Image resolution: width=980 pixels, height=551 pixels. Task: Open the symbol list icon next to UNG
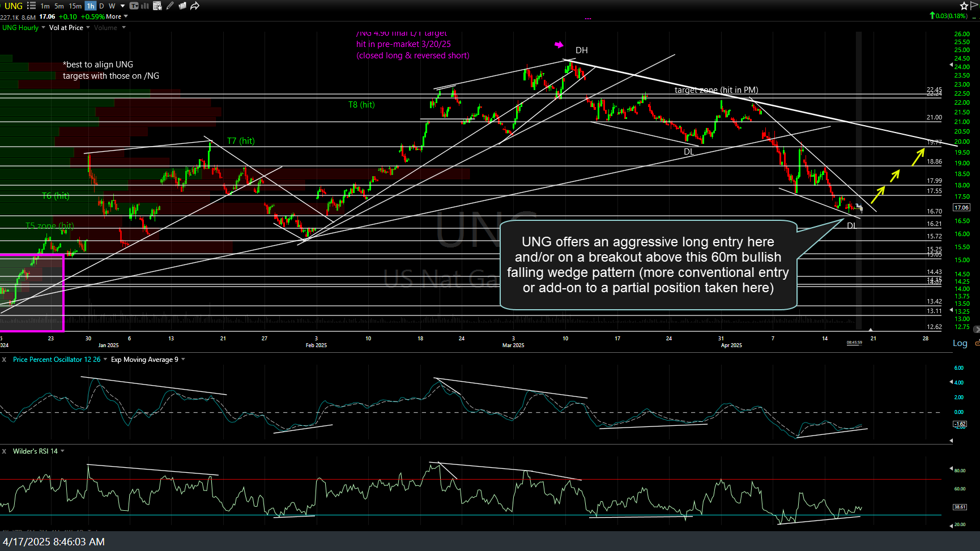31,6
